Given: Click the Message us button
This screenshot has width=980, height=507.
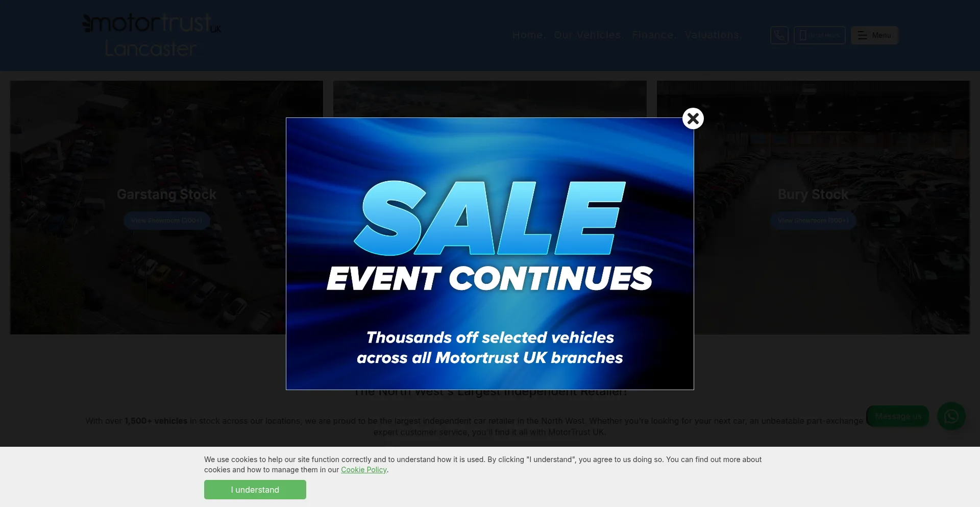Looking at the screenshot, I should pos(898,416).
